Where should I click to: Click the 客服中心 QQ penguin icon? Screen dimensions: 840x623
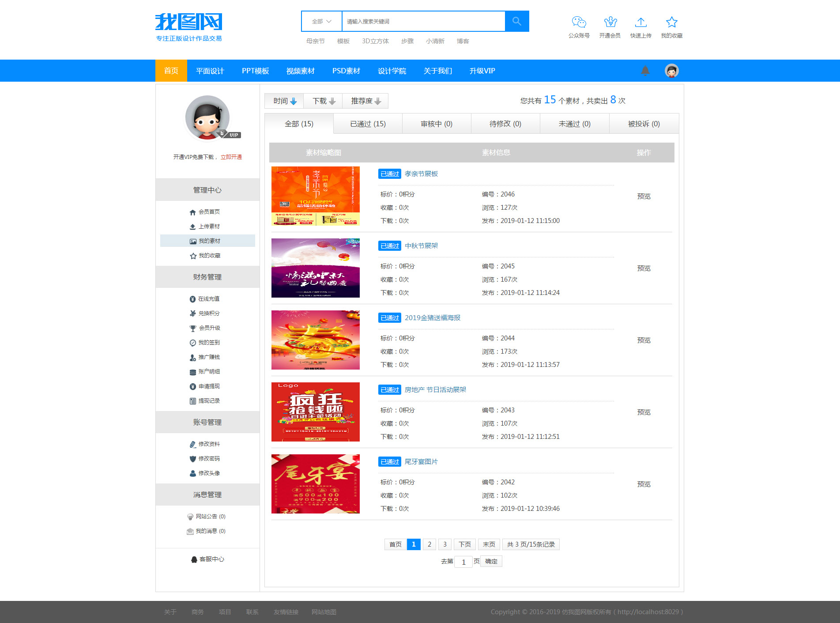pyautogui.click(x=194, y=559)
